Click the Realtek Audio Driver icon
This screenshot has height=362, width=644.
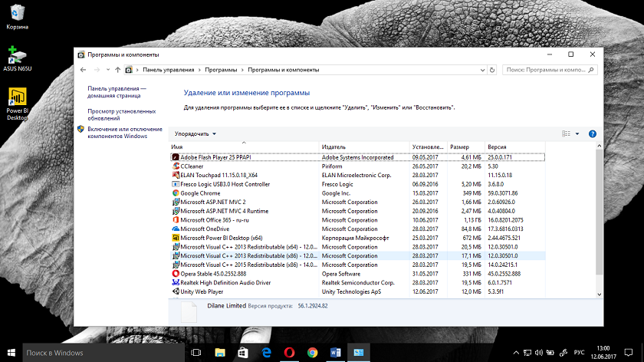click(x=176, y=283)
